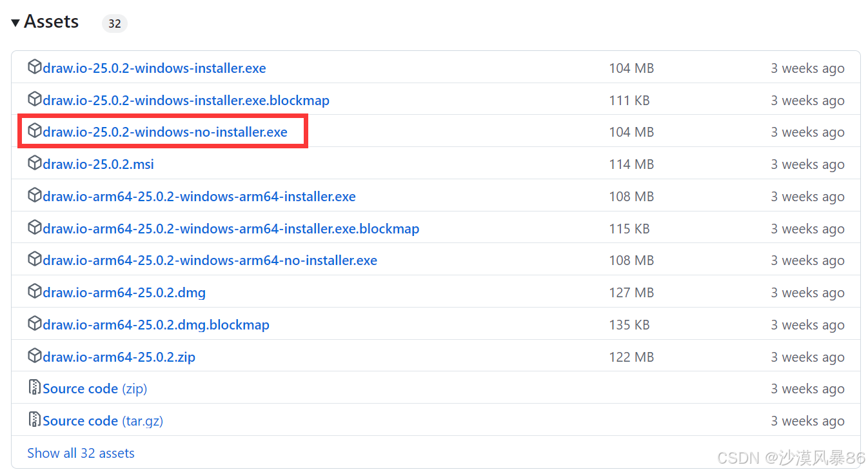Click '3 weeks ago' on Source code (tar.gz) row
The image size is (868, 472).
(807, 421)
